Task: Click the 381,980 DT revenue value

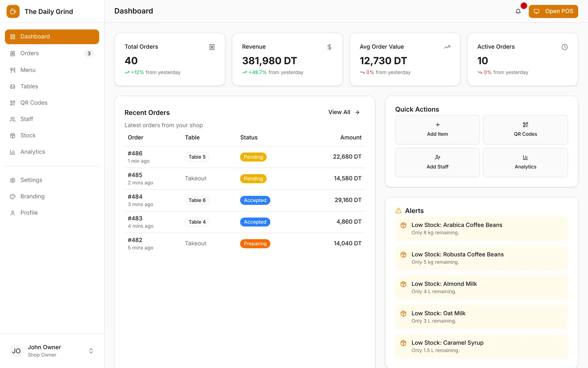Action: [x=269, y=61]
